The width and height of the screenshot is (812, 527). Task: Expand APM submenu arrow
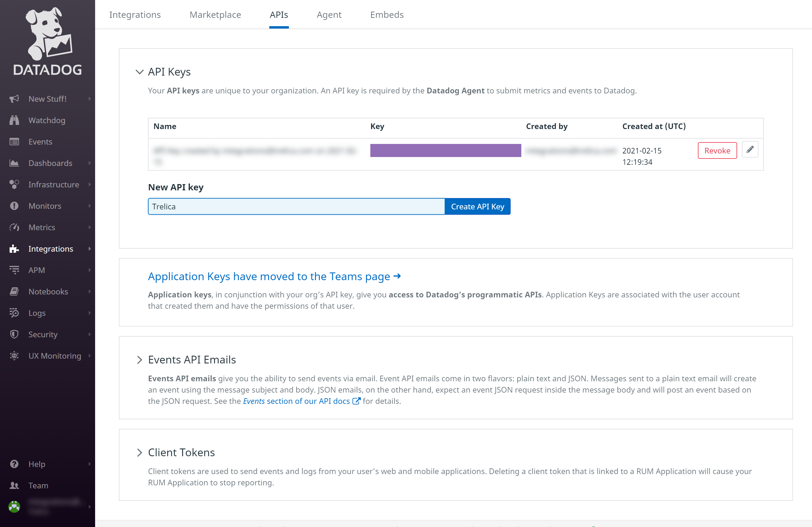point(90,270)
